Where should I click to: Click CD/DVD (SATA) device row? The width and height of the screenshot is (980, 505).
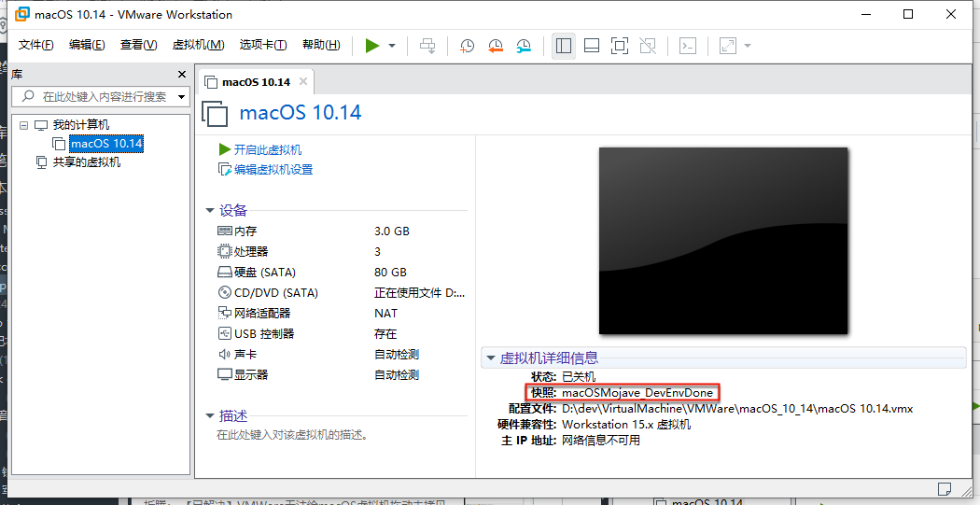[342, 292]
